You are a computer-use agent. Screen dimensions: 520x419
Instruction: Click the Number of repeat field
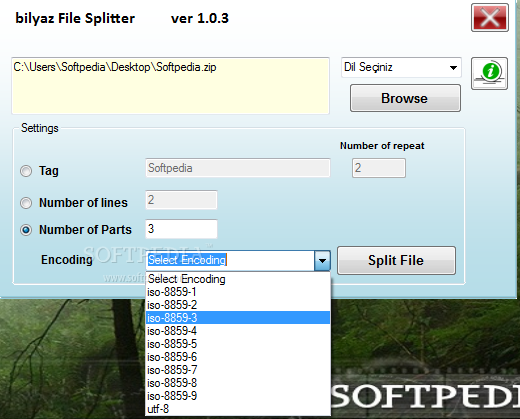coord(379,168)
